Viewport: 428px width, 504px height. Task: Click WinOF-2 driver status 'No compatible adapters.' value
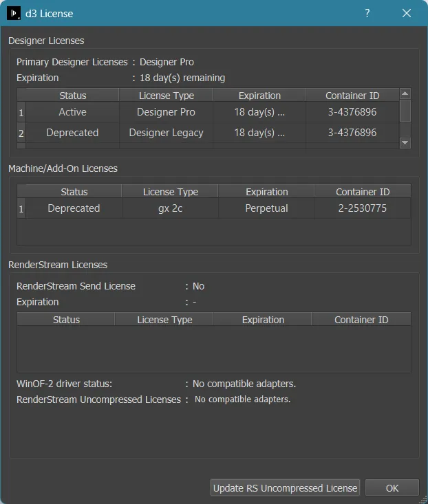[x=244, y=384]
